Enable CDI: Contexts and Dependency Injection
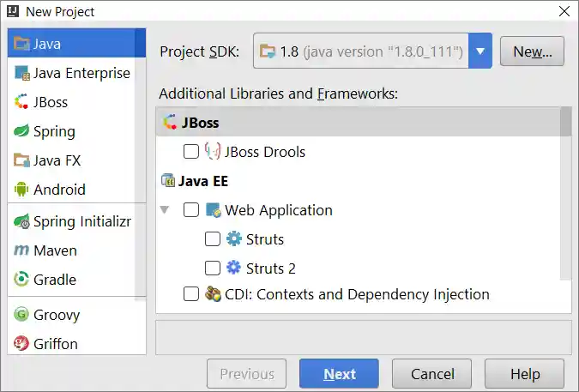The width and height of the screenshot is (579, 392). (191, 294)
